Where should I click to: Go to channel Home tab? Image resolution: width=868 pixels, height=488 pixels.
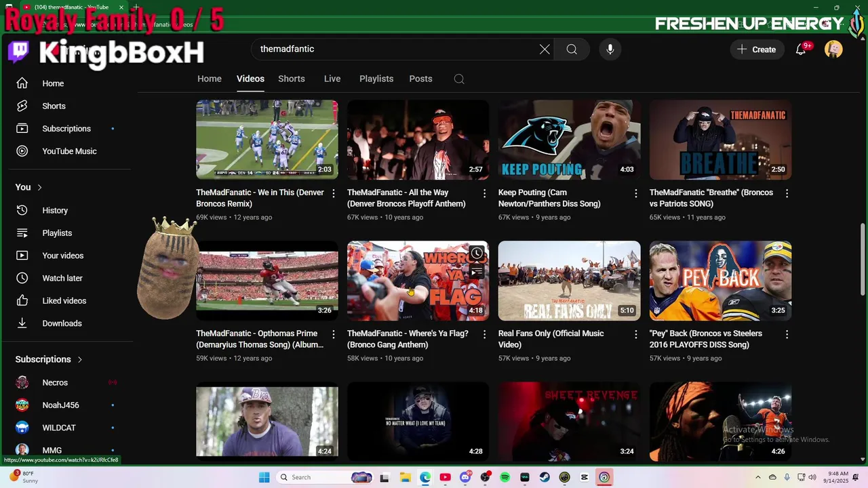coord(210,79)
